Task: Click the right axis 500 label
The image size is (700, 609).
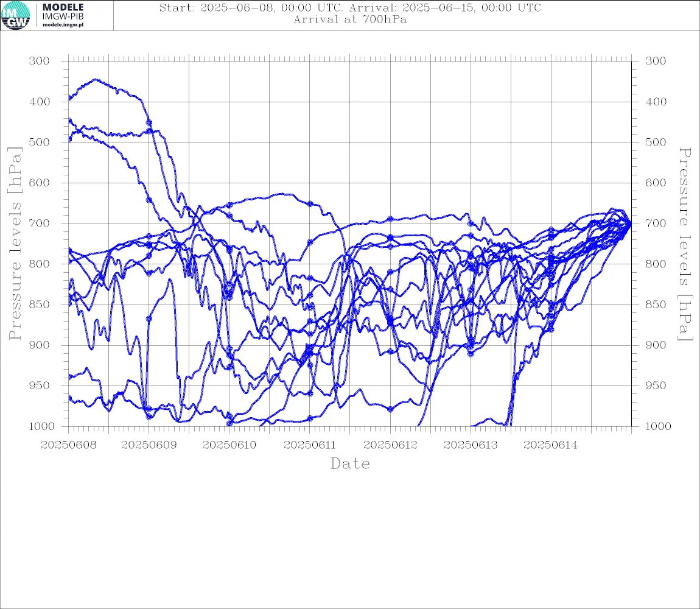Action: 656,143
